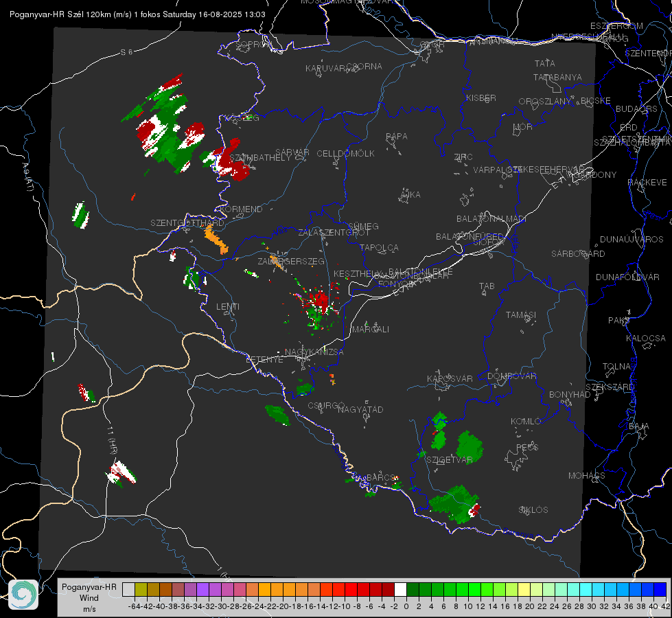Click the SZIGETVÁR city label
This screenshot has width=672, height=618.
click(x=449, y=460)
